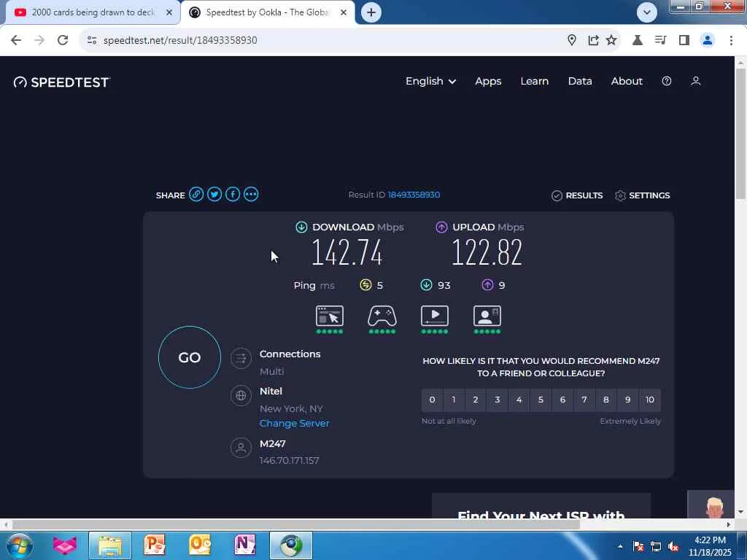Open more share options icon

click(x=251, y=194)
